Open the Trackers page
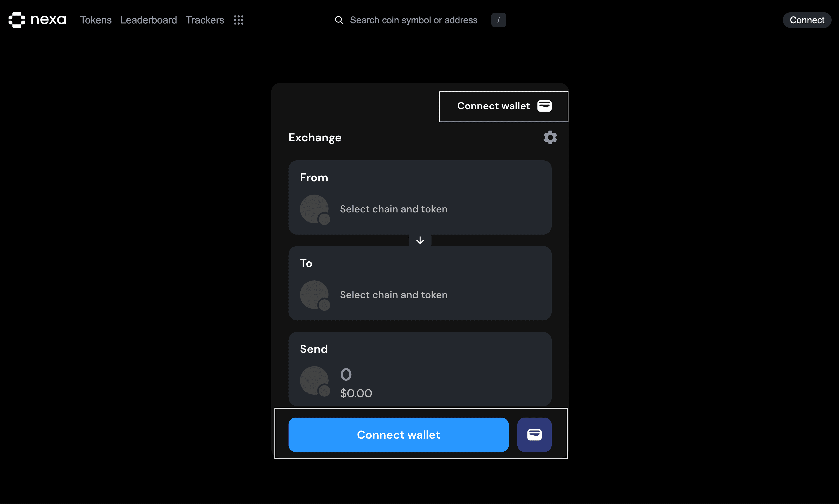The height and width of the screenshot is (504, 839). click(x=205, y=20)
